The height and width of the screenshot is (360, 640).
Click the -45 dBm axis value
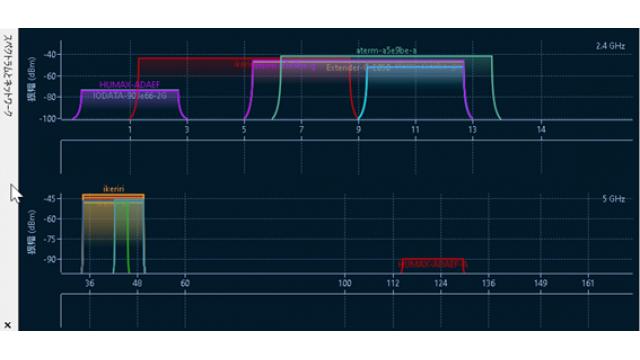(51, 199)
